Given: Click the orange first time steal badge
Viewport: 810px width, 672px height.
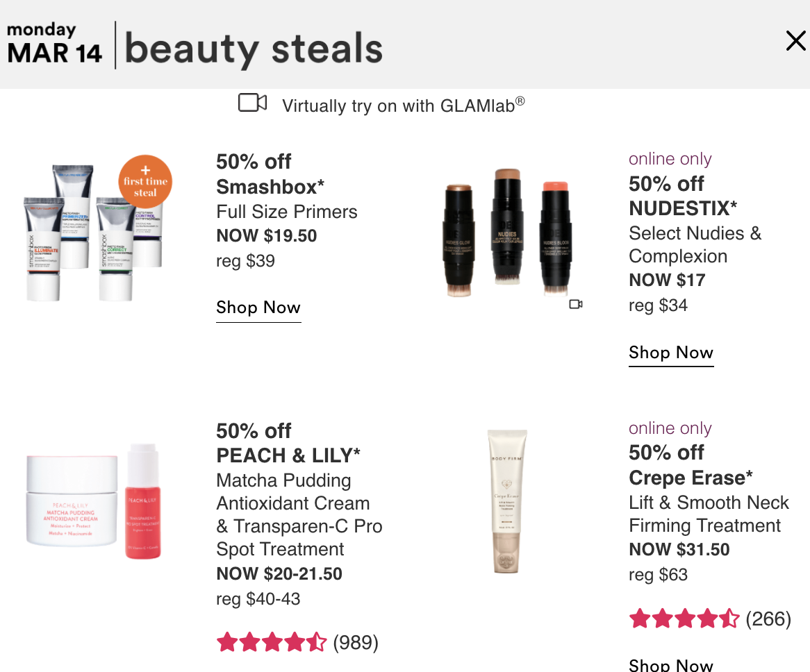Looking at the screenshot, I should coord(145,182).
